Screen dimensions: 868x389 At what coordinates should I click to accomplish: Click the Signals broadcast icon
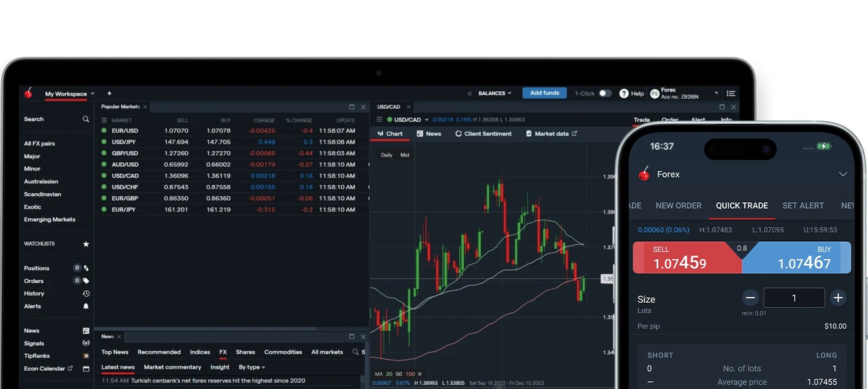pos(86,344)
